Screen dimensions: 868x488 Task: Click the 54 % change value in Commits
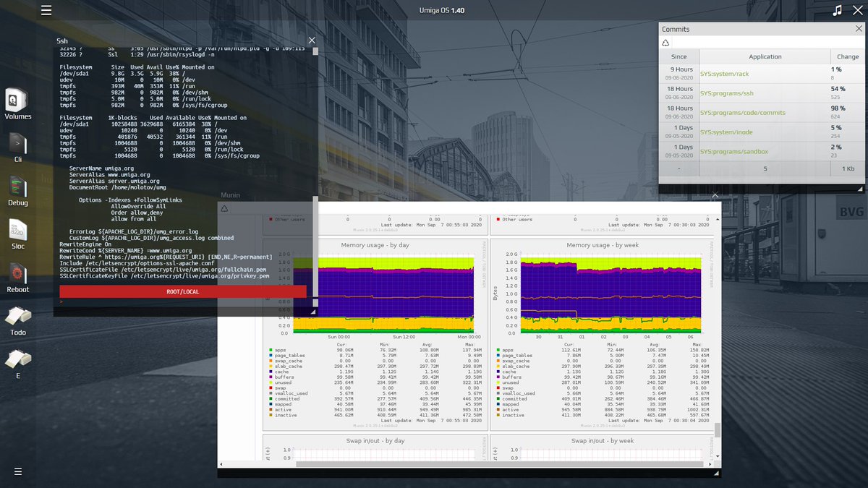coord(838,88)
